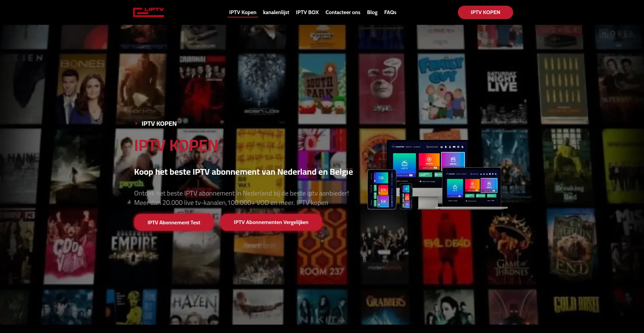This screenshot has height=333, width=644.
Task: Click the small red arrow before IPTV KOPEN
Action: pos(136,124)
